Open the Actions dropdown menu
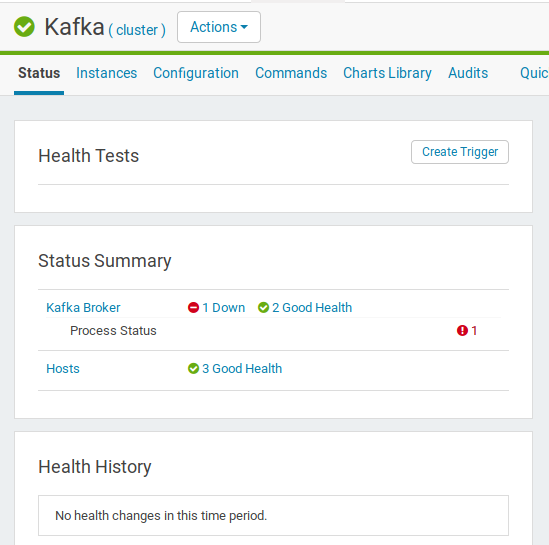Screen dimensions: 549x545 219,27
